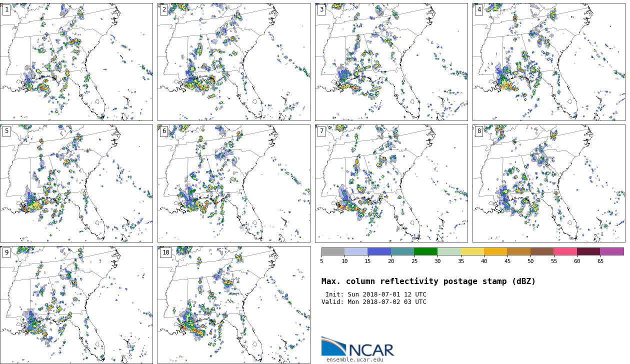The width and height of the screenshot is (630, 364).
Task: Click the member number 3 label box
Action: pos(321,9)
